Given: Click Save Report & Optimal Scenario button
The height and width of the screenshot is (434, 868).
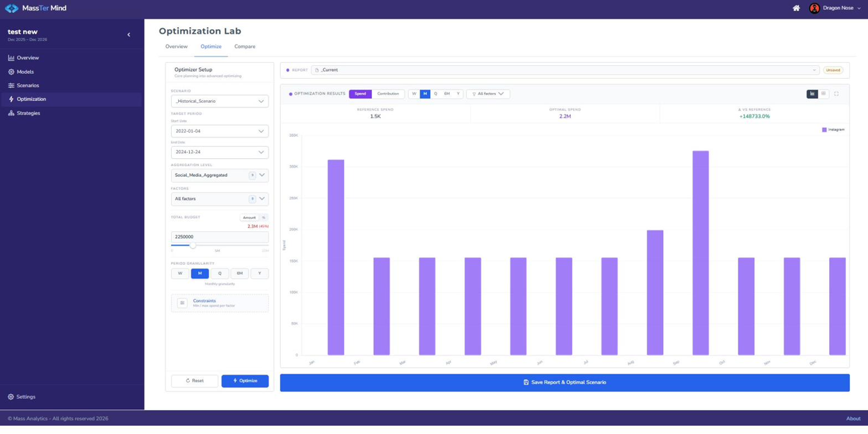Looking at the screenshot, I should click(x=564, y=382).
